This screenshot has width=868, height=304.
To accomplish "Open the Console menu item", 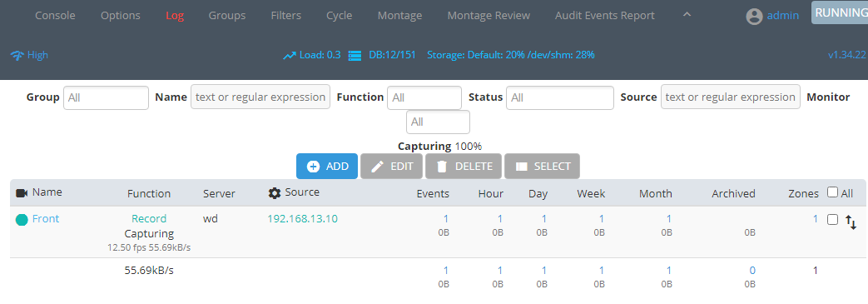I will coord(55,16).
